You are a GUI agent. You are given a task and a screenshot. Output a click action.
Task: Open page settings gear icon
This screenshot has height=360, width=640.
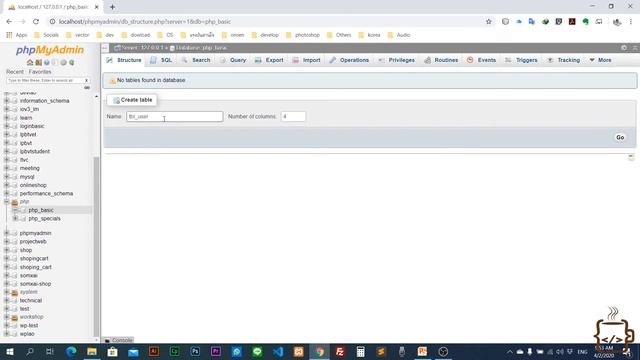click(x=624, y=48)
